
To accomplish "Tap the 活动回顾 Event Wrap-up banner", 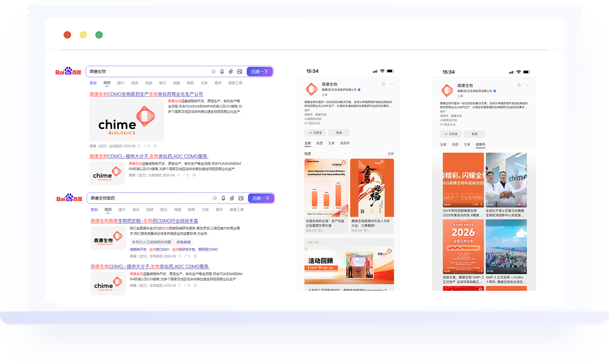I will (349, 265).
